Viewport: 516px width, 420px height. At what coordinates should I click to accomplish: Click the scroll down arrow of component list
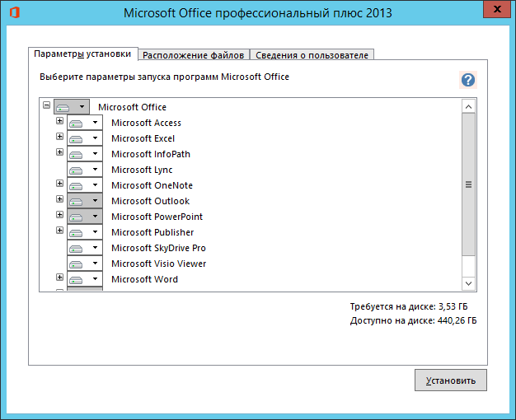tap(469, 283)
